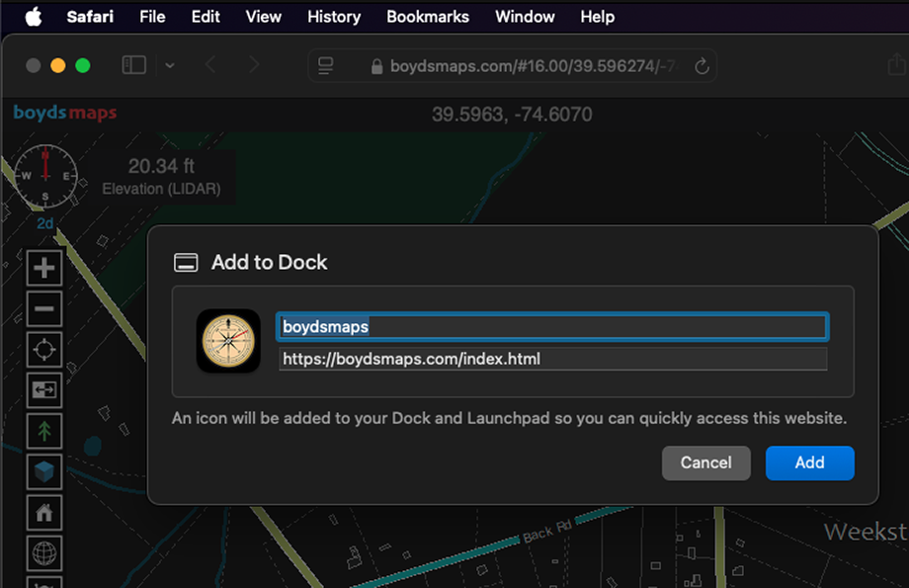
Task: Open the Window menu
Action: pyautogui.click(x=525, y=17)
